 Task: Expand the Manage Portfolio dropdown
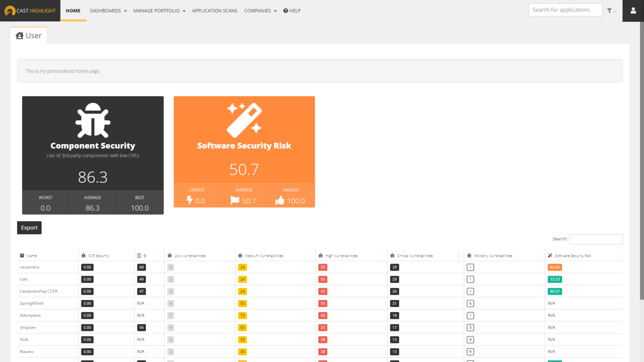coord(159,10)
